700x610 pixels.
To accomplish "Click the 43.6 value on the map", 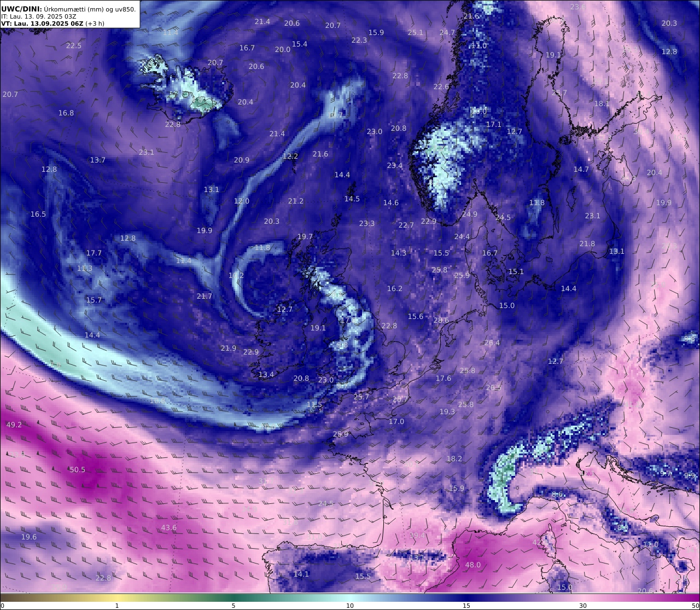I will pos(169,527).
